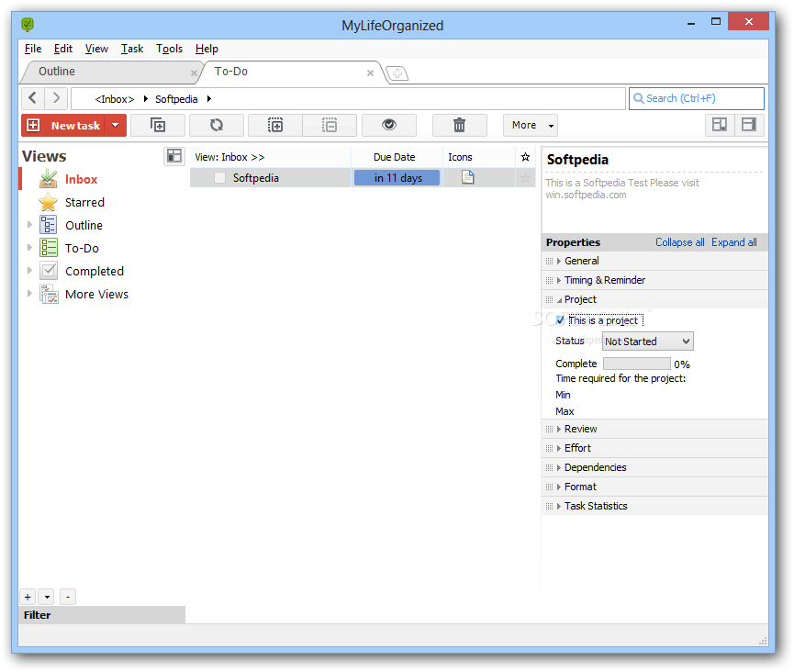Open the View menu
The image size is (794, 672).
tap(96, 49)
